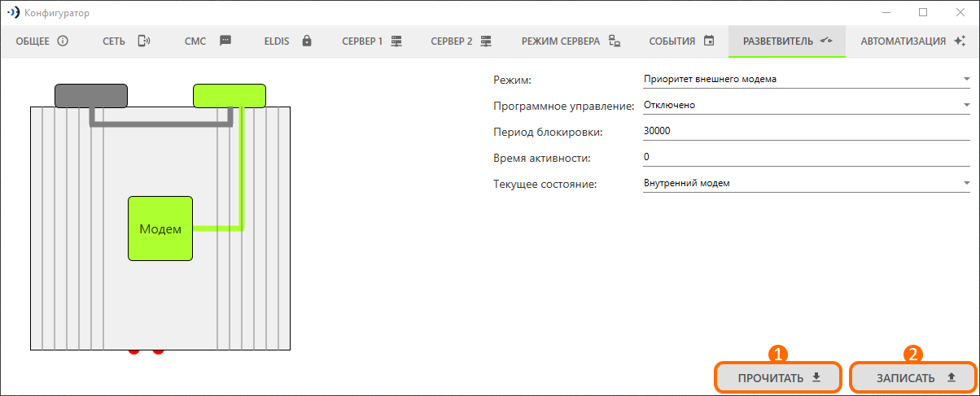
Task: Click the Программное управление: label
Action: point(563,106)
